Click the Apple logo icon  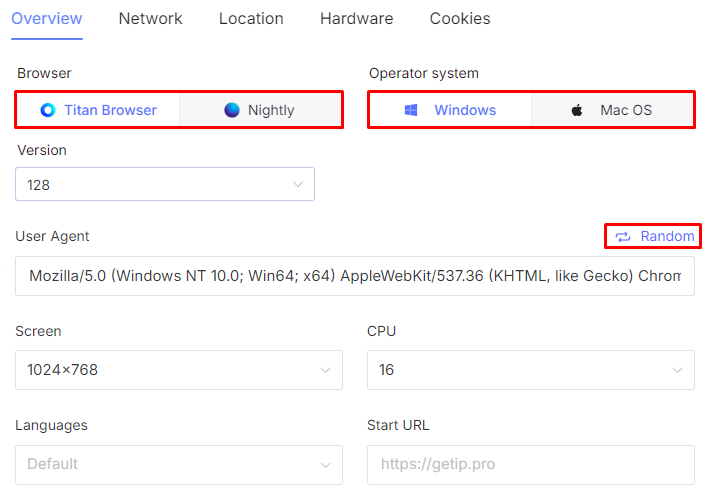pyautogui.click(x=577, y=110)
